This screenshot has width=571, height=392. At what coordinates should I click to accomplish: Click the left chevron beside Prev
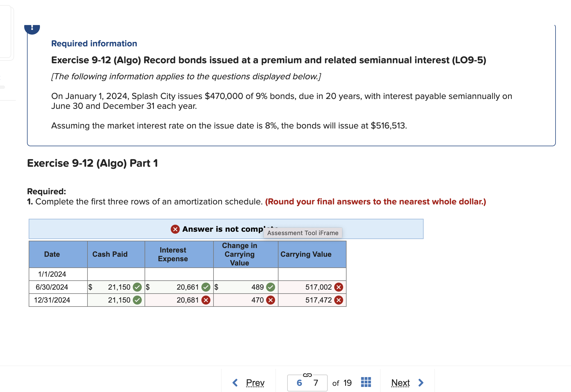click(234, 382)
